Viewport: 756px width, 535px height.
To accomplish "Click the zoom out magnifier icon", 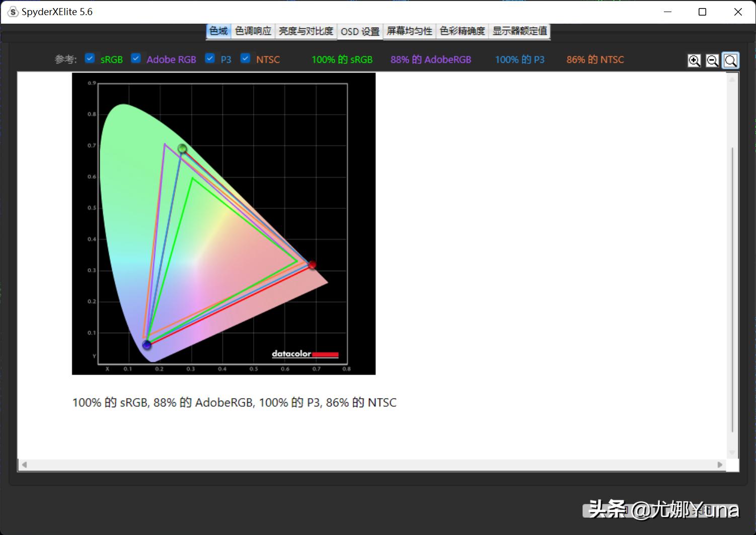I will 712,60.
